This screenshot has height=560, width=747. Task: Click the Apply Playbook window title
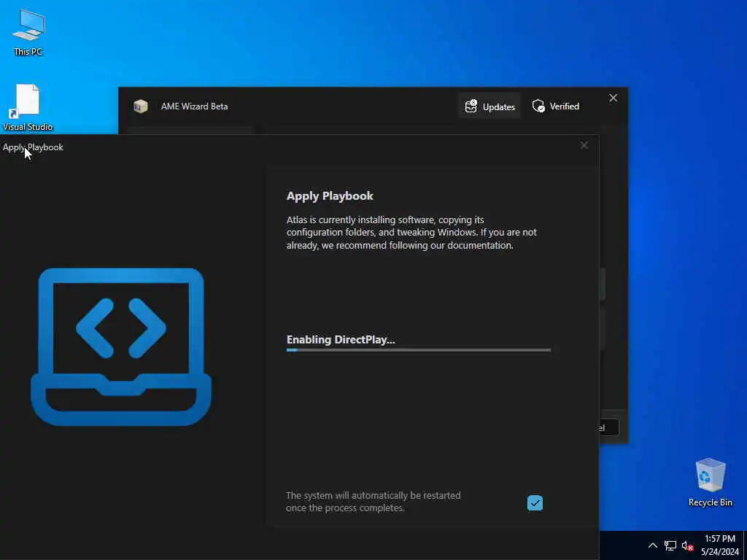coord(33,147)
